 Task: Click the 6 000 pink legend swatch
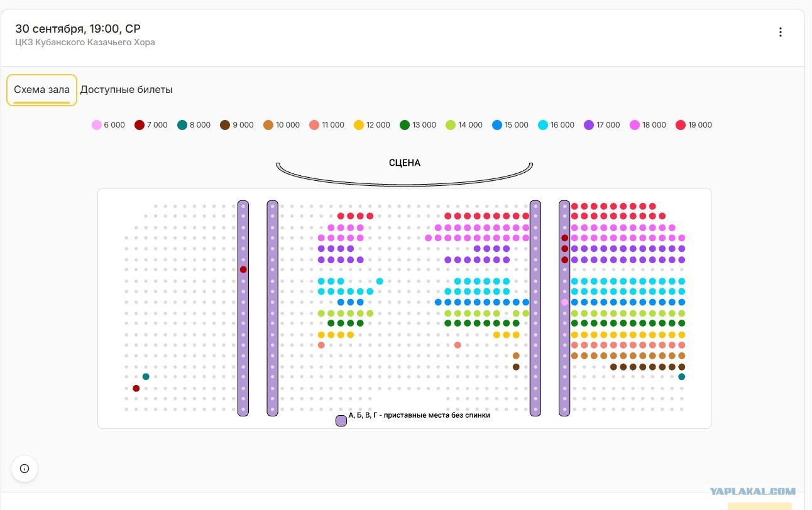(x=97, y=125)
